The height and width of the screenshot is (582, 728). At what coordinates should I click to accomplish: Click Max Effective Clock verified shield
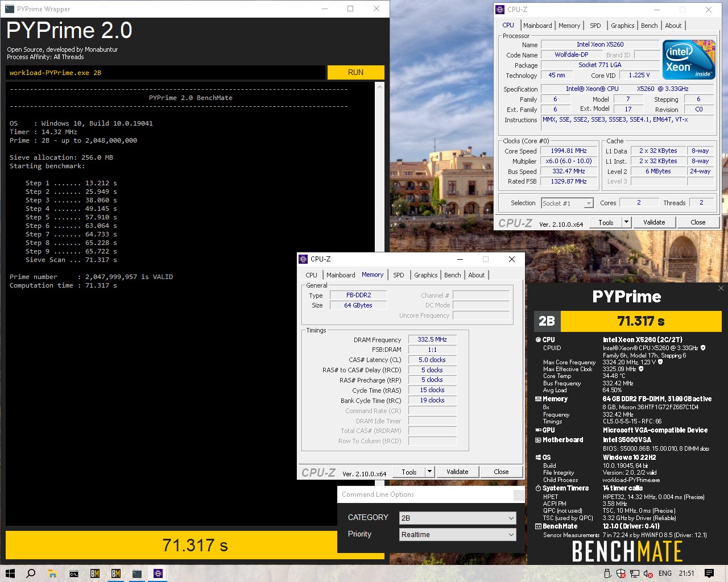tap(641, 369)
